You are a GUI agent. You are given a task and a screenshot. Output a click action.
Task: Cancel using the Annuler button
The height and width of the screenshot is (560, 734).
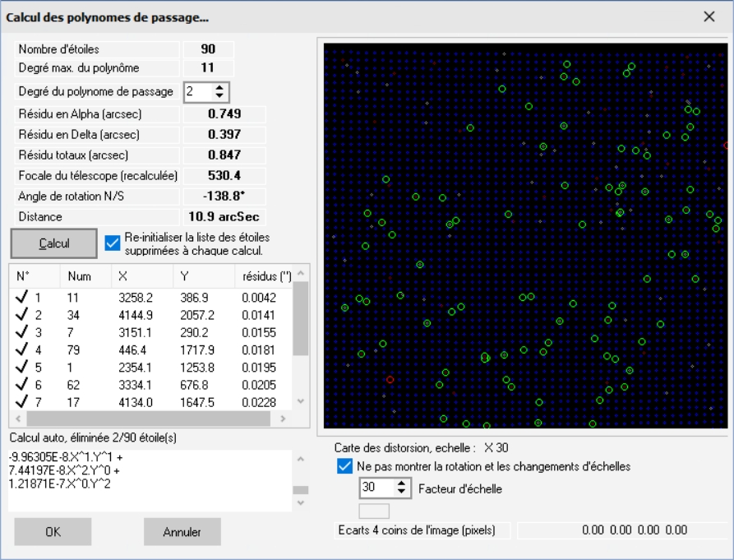click(182, 531)
